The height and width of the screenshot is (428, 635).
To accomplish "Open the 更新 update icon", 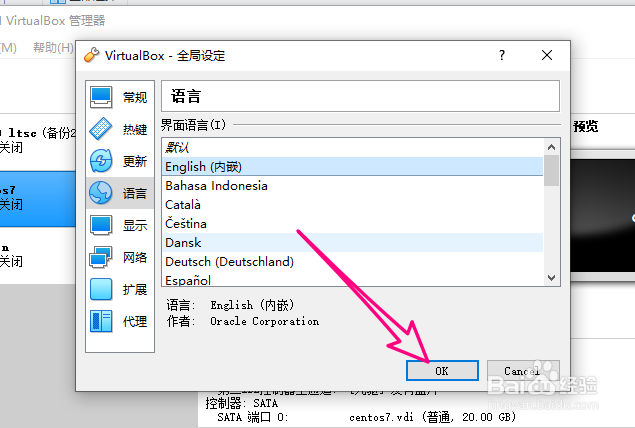I will click(x=101, y=161).
